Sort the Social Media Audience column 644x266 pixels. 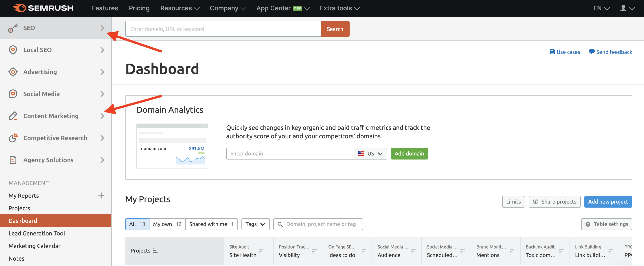[x=413, y=251]
